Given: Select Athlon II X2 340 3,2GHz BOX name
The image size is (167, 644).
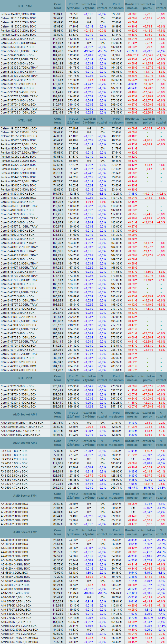Looking at the screenshot, I should (x=19, y=626).
